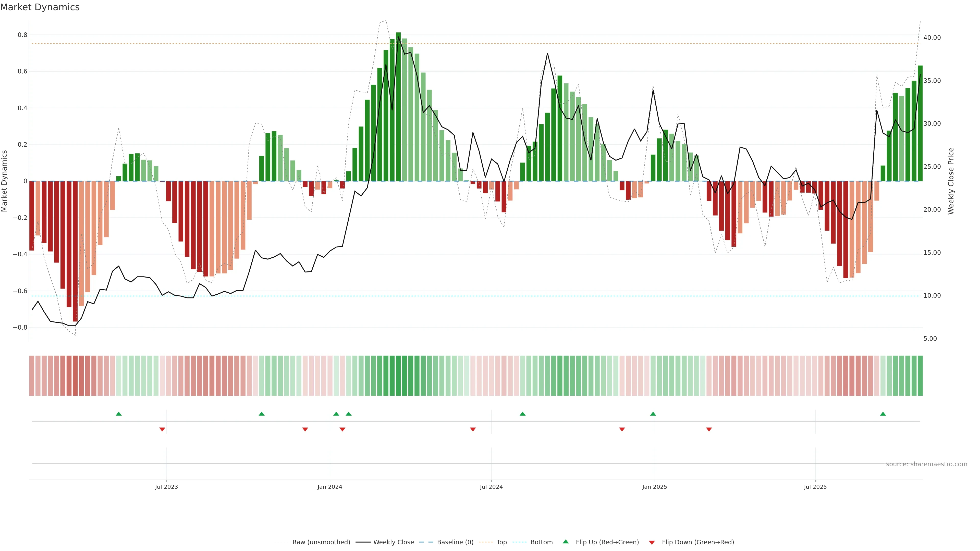Click the green flip-up marker just before Jan 2025
Image resolution: width=980 pixels, height=551 pixels.
653,414
